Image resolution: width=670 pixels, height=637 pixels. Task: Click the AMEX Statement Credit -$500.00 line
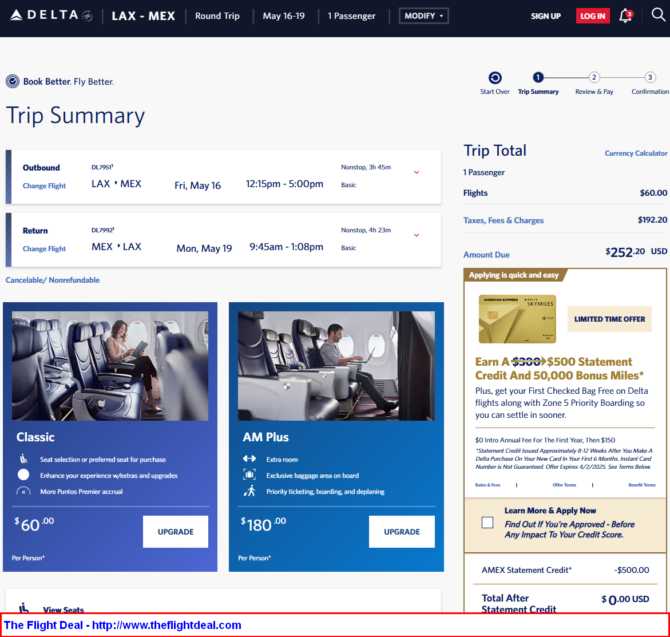[x=565, y=570]
